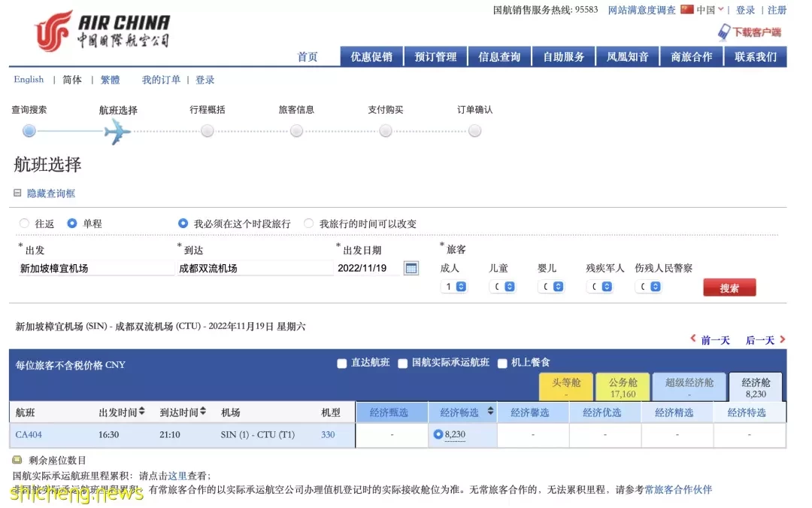812x508 pixels.
Task: Open the 婴儿 passenger count dropdown
Action: (551, 287)
